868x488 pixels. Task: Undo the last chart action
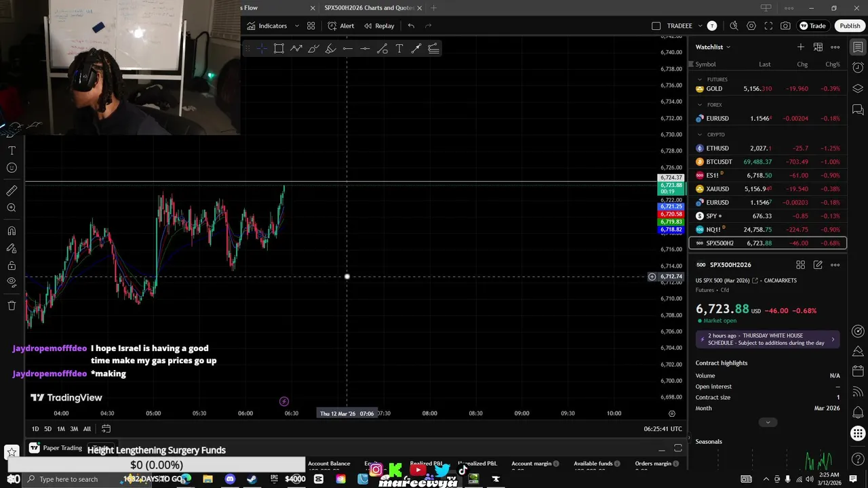(411, 26)
